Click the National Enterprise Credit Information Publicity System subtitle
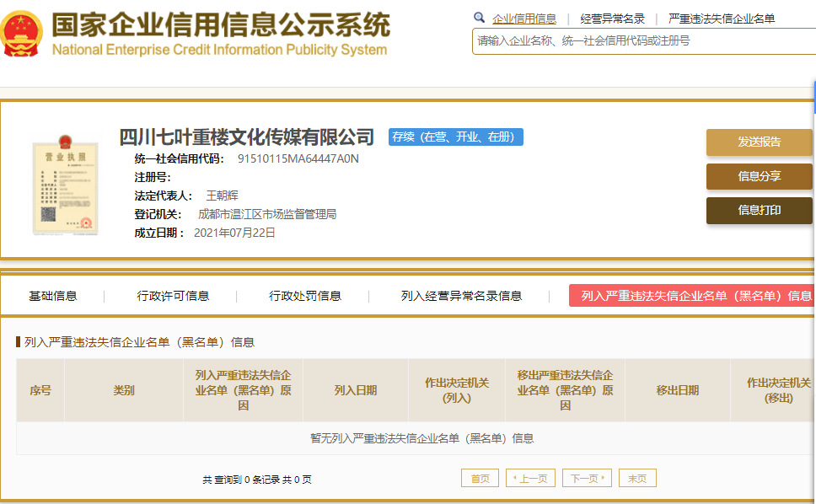 [220, 50]
